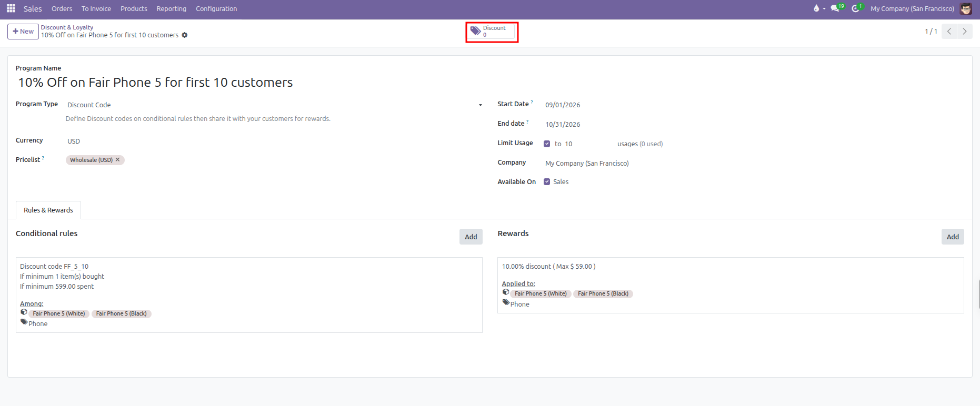The height and width of the screenshot is (406, 980).
Task: Click the Fair Phone 5 (Black) reward tag
Action: [x=603, y=294]
